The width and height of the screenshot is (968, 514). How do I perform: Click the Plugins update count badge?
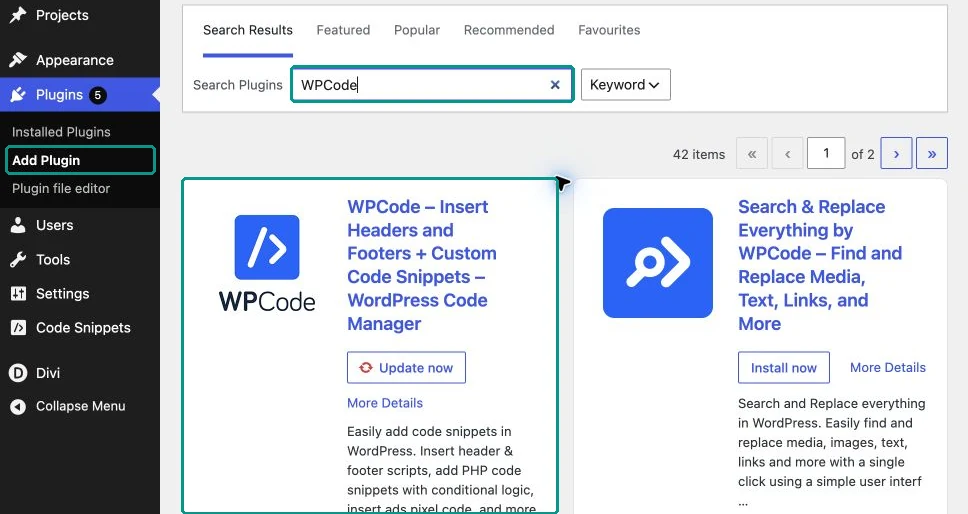point(97,94)
